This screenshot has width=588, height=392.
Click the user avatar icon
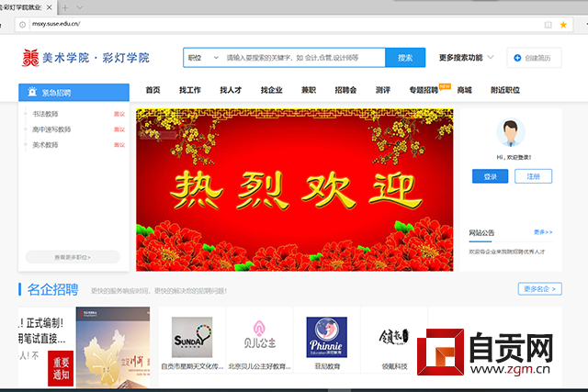coord(512,134)
